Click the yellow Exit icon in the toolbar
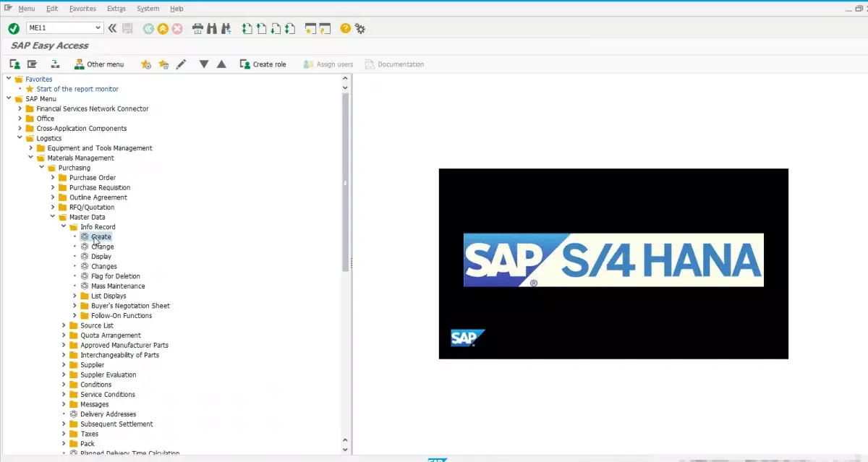868x462 pixels. pos(163,28)
